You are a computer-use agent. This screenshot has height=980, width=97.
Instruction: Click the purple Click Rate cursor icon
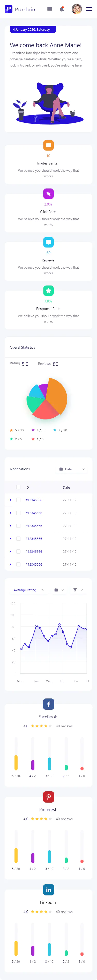click(x=49, y=194)
